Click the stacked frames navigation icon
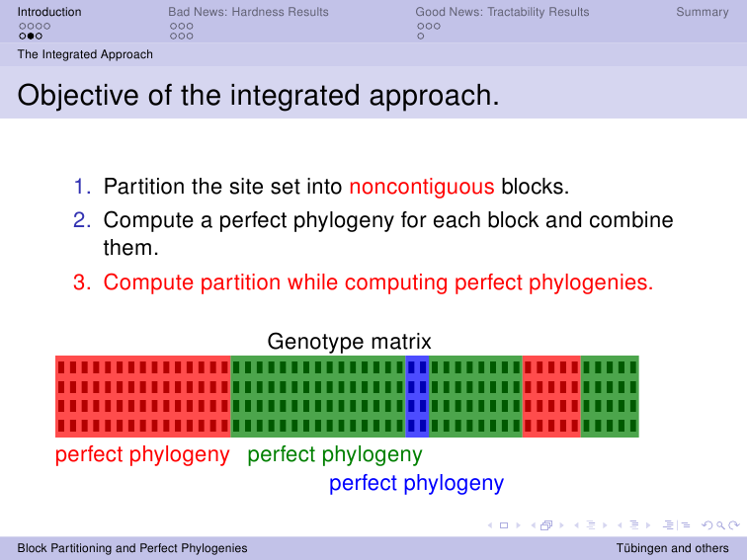747x560 pixels. click(x=546, y=525)
